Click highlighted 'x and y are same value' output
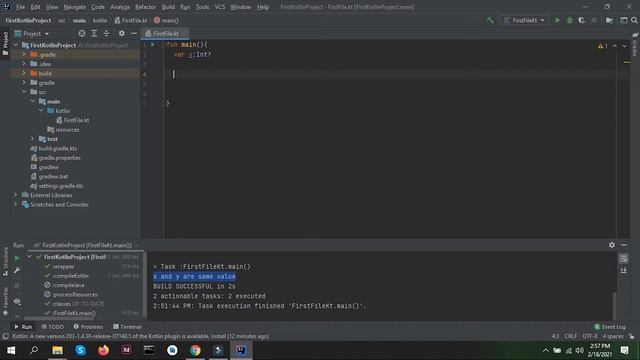Image resolution: width=640 pixels, height=360 pixels. coord(194,276)
